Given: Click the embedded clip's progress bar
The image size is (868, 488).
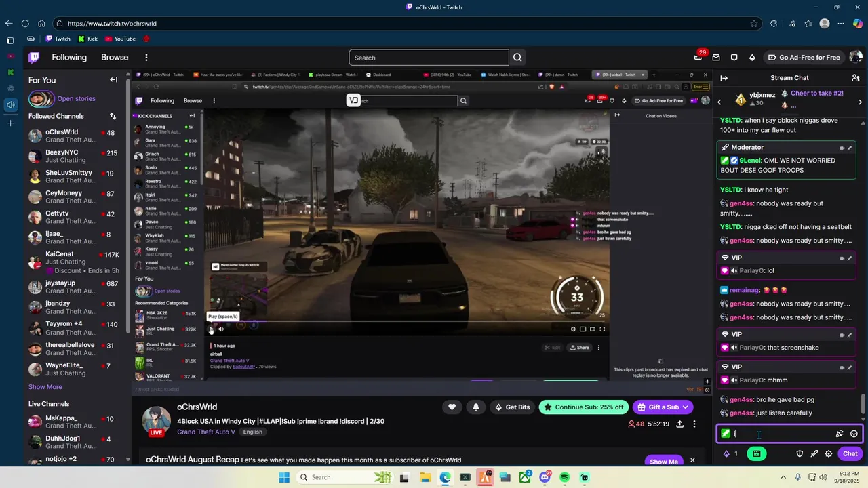Looking at the screenshot, I should 407,322.
